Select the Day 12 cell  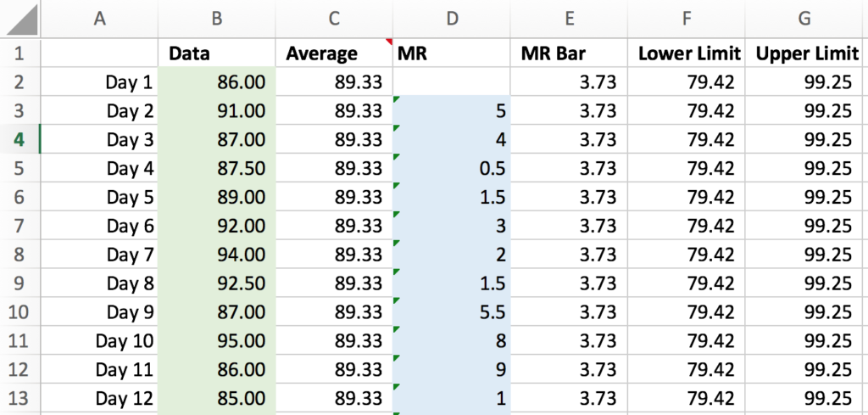point(100,398)
